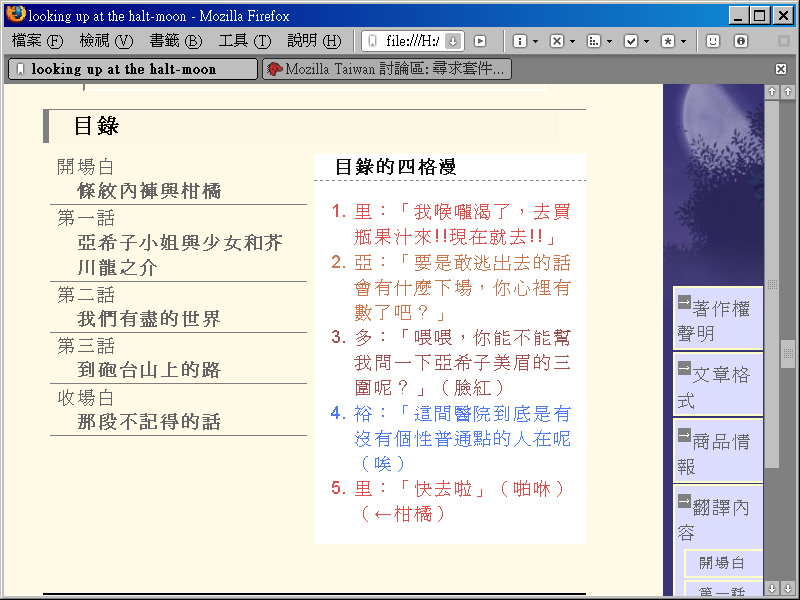Click the X-box disable toolbar icon
The height and width of the screenshot is (600, 800).
(x=557, y=41)
